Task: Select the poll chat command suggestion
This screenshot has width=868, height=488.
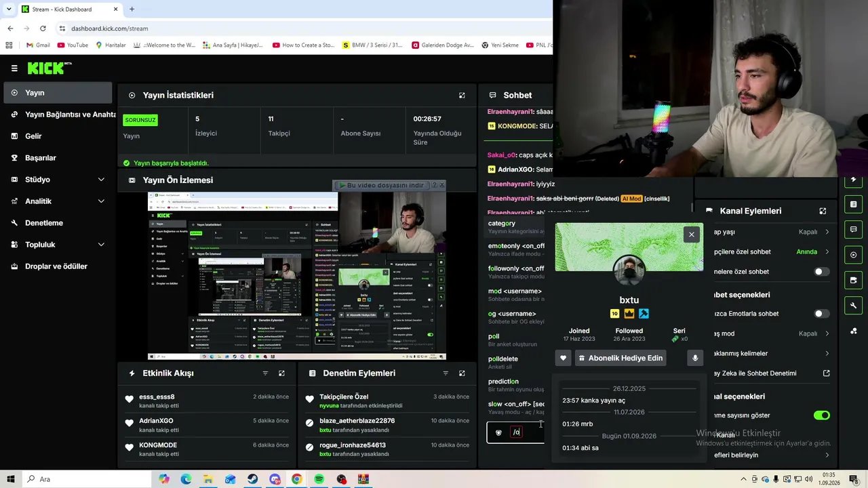Action: point(517,340)
